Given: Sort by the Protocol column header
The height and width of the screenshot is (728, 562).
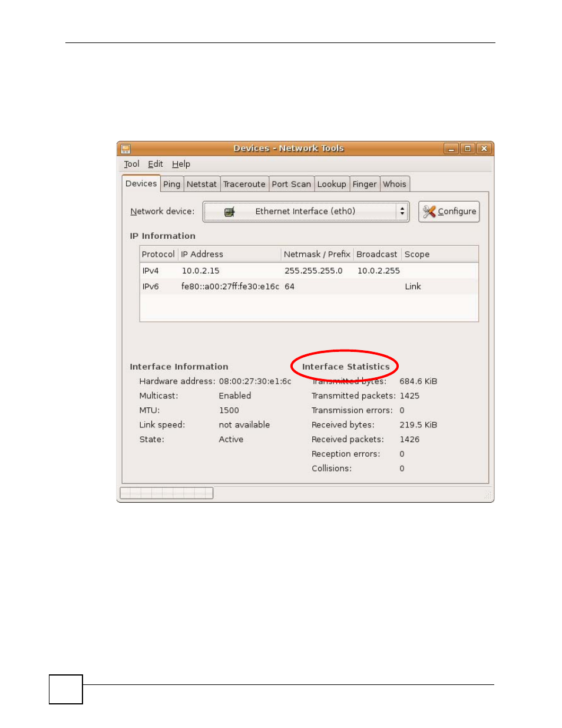Looking at the screenshot, I should tap(158, 254).
